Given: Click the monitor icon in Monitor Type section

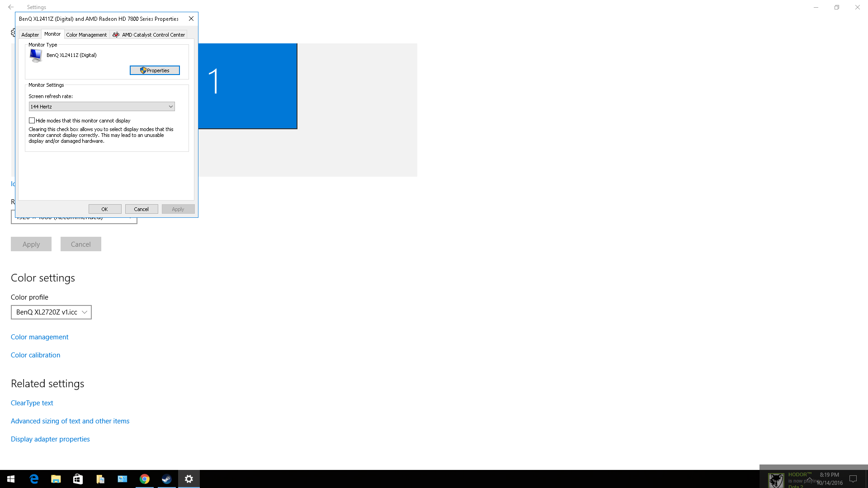Looking at the screenshot, I should click(36, 55).
